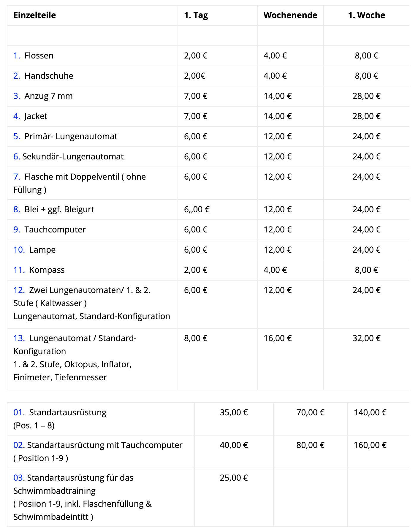
Task: Click the "Einzelteile" column header
Action: pyautogui.click(x=35, y=15)
